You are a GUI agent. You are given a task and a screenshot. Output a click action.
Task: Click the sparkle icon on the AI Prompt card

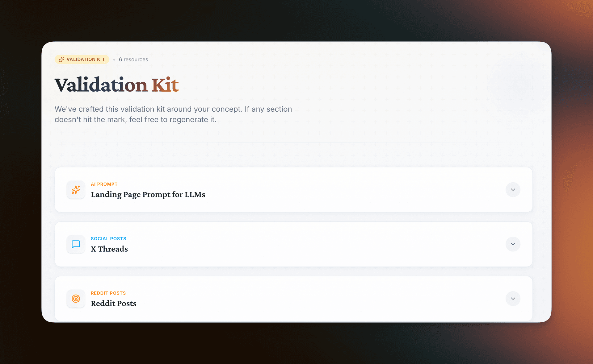coord(76,190)
